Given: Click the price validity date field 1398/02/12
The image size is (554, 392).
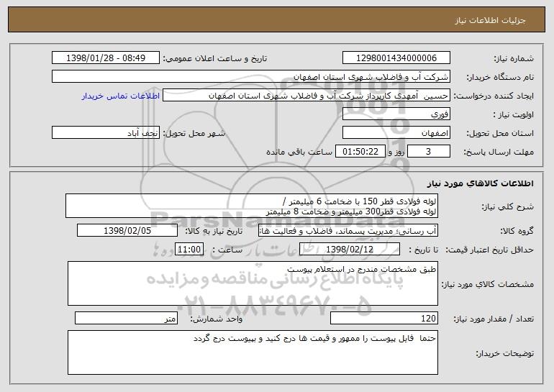Looking at the screenshot, I should pyautogui.click(x=350, y=249).
